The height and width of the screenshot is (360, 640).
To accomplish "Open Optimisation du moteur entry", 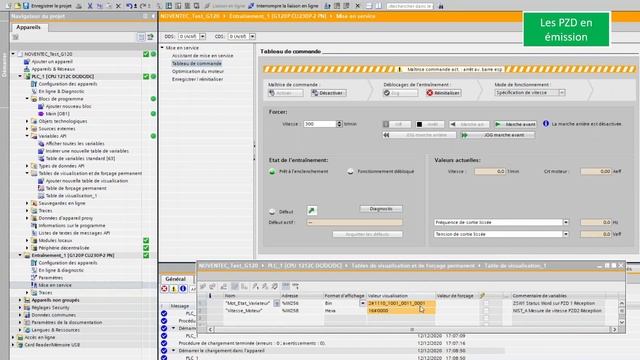I will click(x=198, y=71).
